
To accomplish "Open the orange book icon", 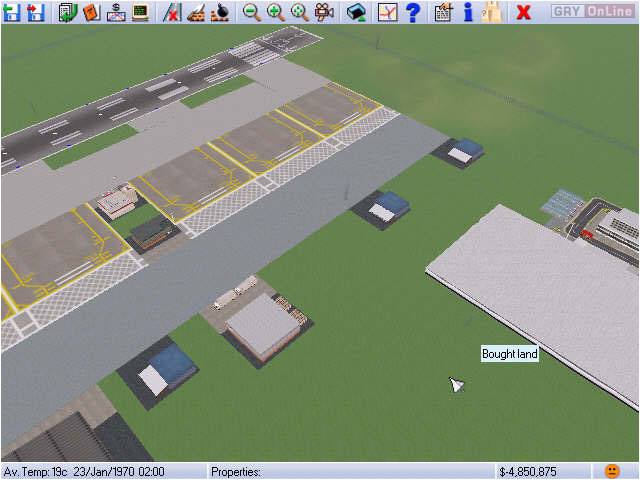I will click(x=91, y=12).
